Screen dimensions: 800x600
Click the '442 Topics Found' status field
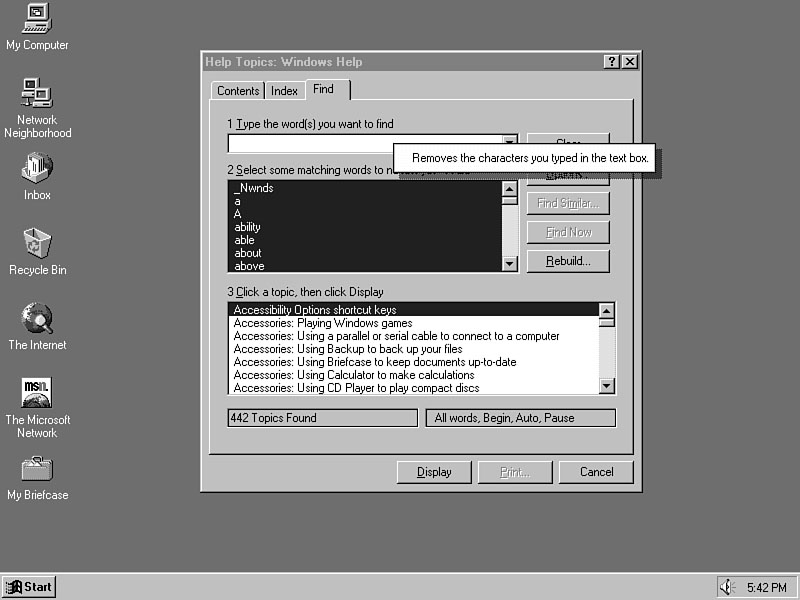322,418
